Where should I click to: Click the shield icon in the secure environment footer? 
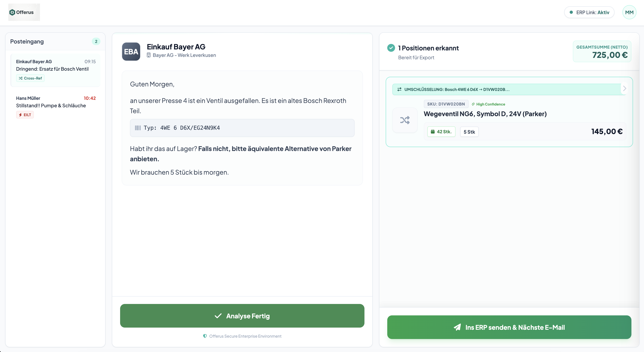[205, 336]
